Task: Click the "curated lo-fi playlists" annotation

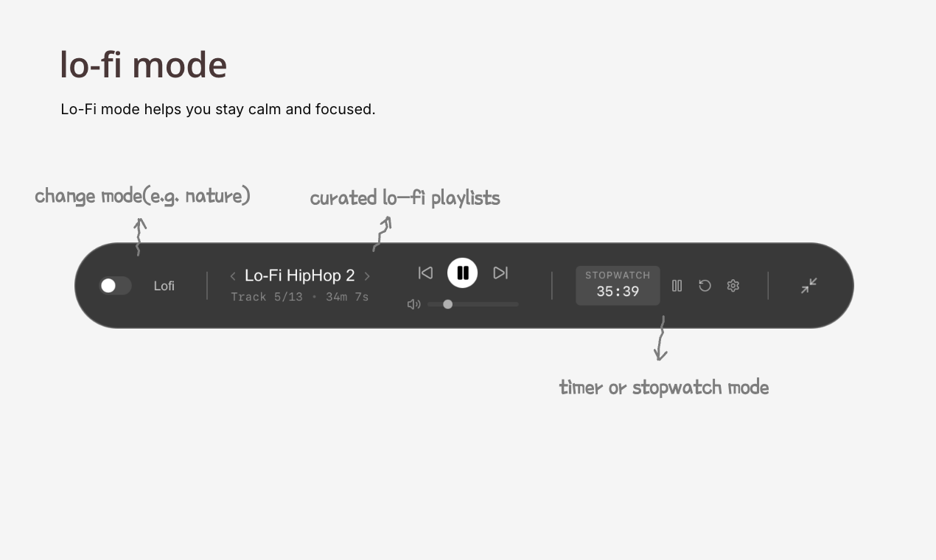Action: click(x=405, y=198)
